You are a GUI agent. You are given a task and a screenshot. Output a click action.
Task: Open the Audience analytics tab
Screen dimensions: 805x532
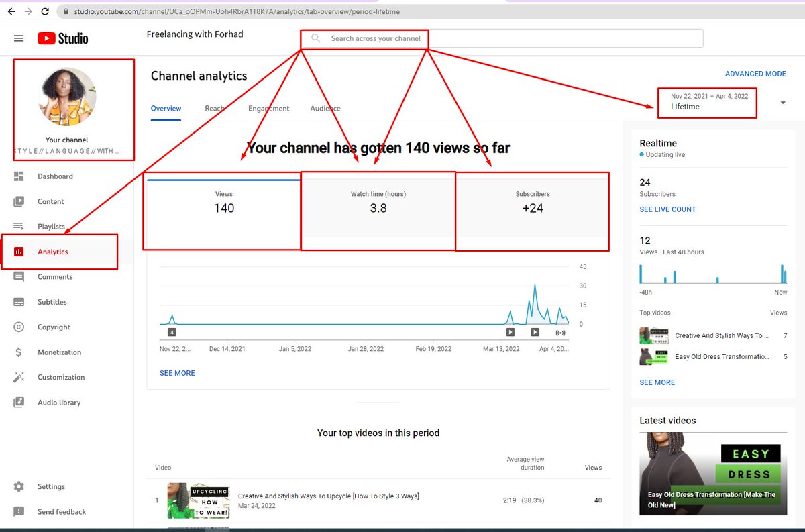pyautogui.click(x=325, y=108)
